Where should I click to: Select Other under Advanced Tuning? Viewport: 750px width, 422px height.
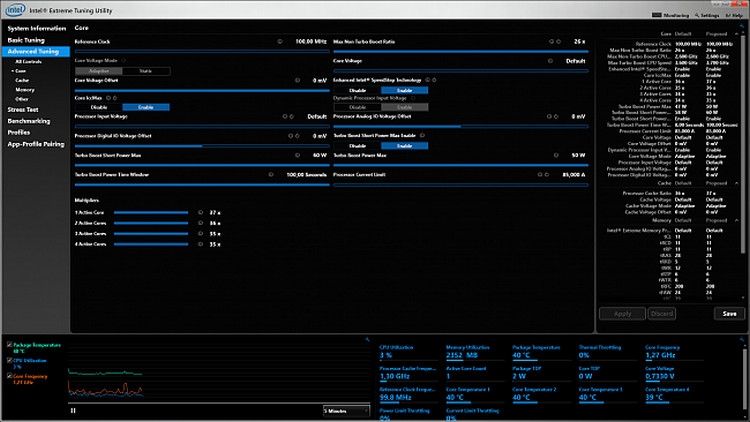pyautogui.click(x=22, y=99)
